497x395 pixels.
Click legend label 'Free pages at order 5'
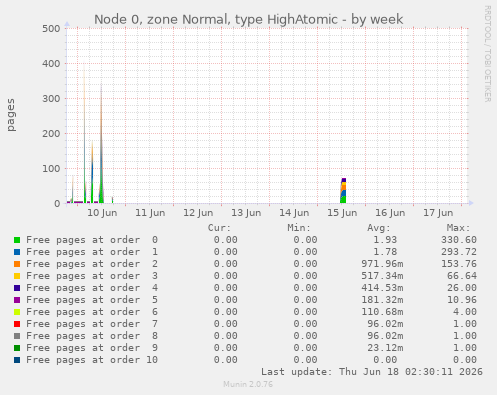click(92, 300)
